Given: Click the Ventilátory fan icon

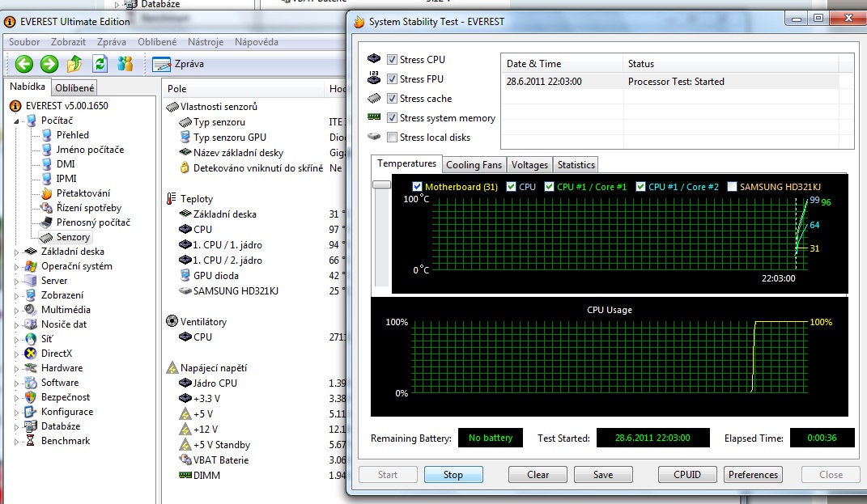Looking at the screenshot, I should tap(172, 321).
